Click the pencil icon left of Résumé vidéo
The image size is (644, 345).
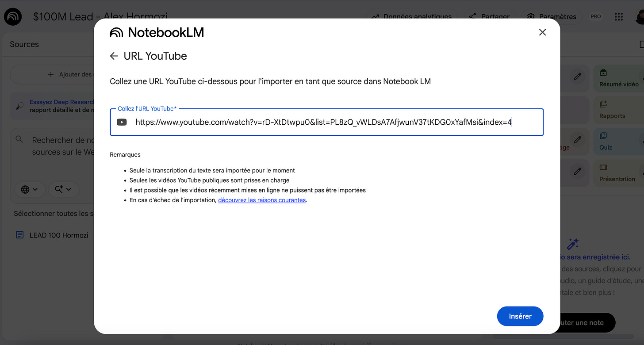(577, 77)
